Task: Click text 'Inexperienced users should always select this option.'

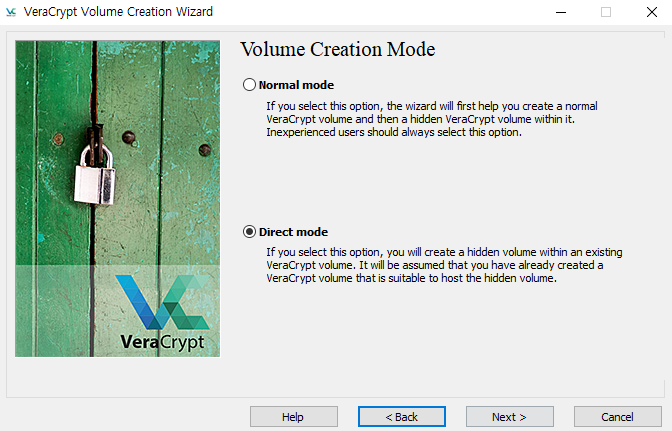Action: click(394, 132)
